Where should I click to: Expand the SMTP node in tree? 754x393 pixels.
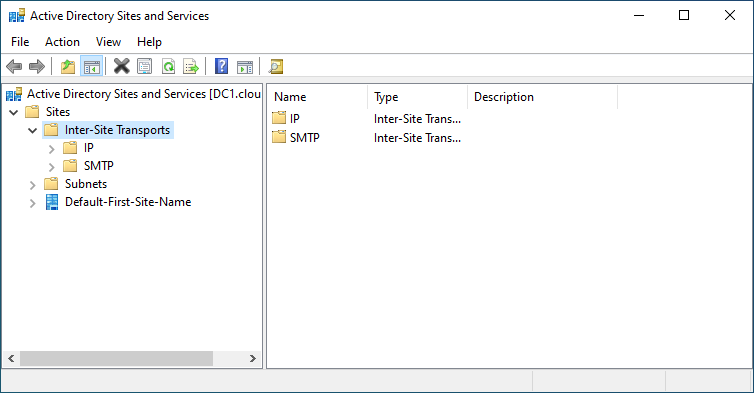click(x=51, y=167)
